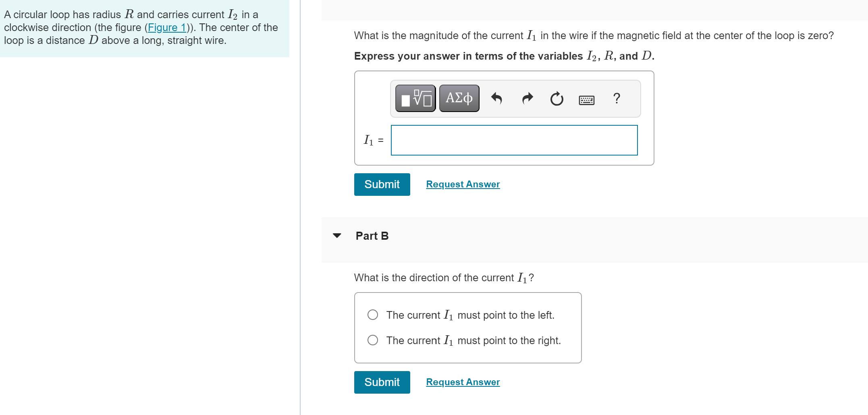868x415 pixels.
Task: Open the Figure 1 link
Action: (x=168, y=27)
